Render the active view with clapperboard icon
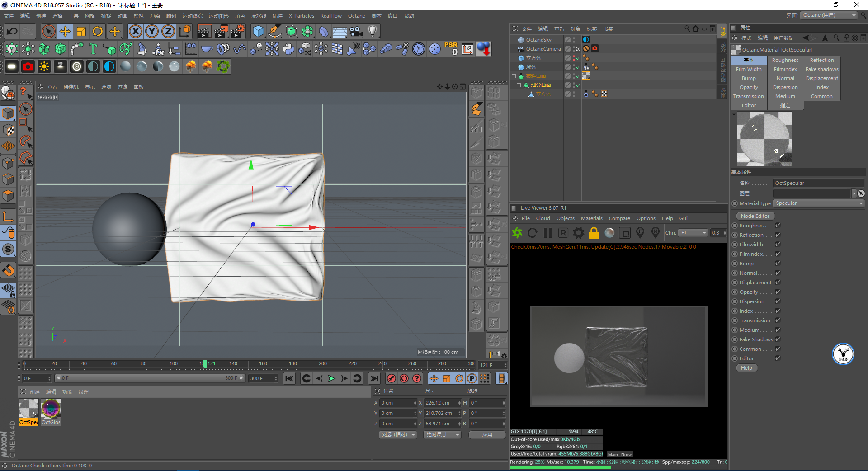Viewport: 868px width, 471px height. pyautogui.click(x=204, y=31)
